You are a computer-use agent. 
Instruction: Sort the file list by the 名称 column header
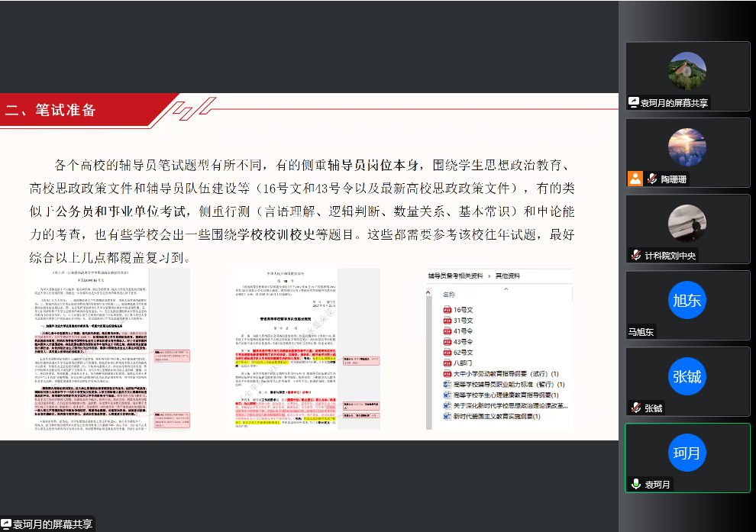[449, 294]
